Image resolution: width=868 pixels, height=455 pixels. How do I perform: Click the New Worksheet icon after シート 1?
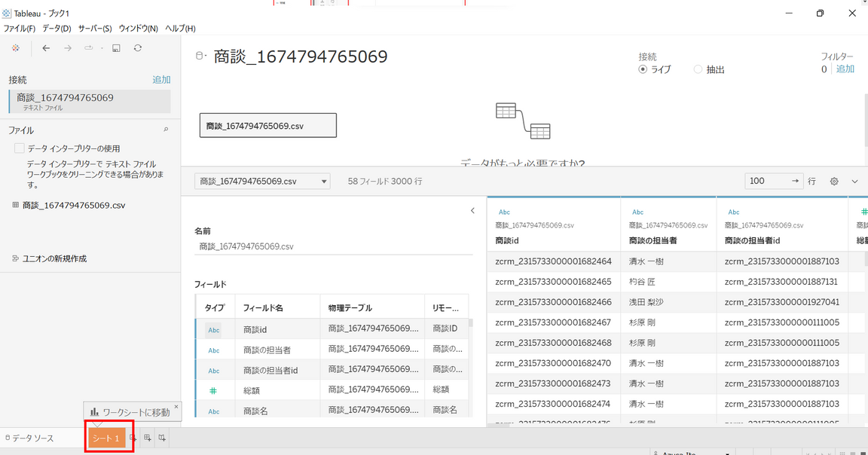click(133, 438)
